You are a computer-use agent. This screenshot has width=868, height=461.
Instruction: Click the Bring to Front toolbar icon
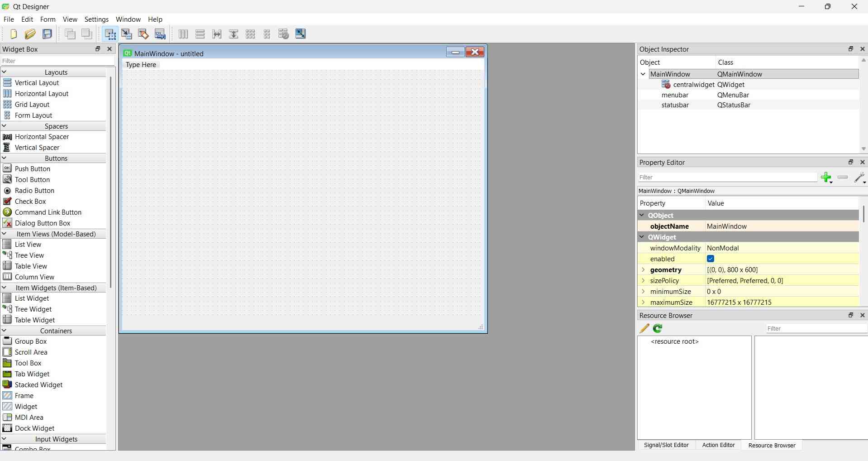87,34
